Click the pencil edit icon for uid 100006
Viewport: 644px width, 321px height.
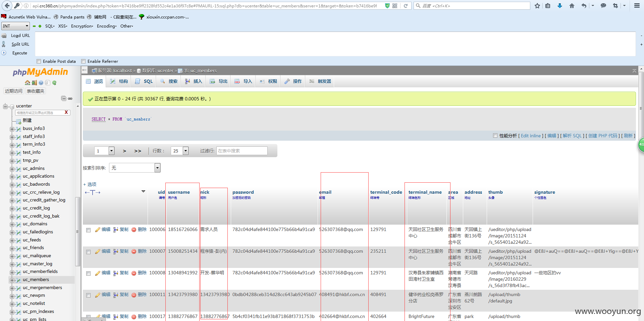point(98,230)
